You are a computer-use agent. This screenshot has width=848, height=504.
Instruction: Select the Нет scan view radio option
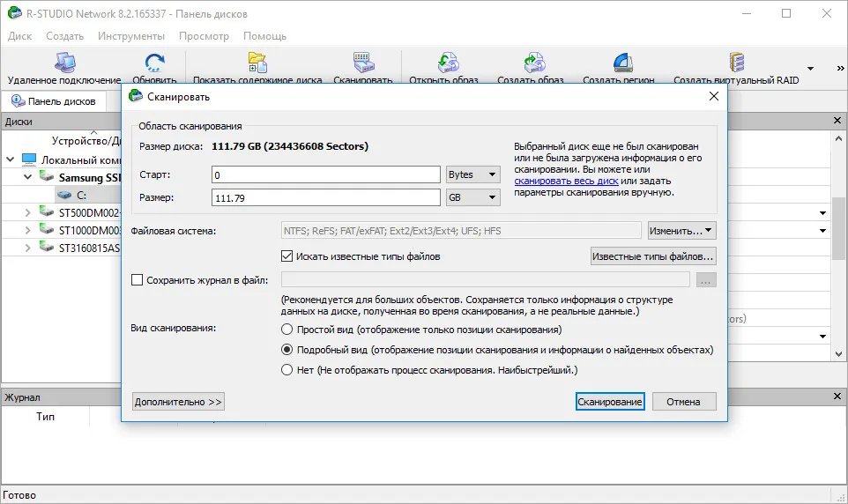pyautogui.click(x=287, y=370)
